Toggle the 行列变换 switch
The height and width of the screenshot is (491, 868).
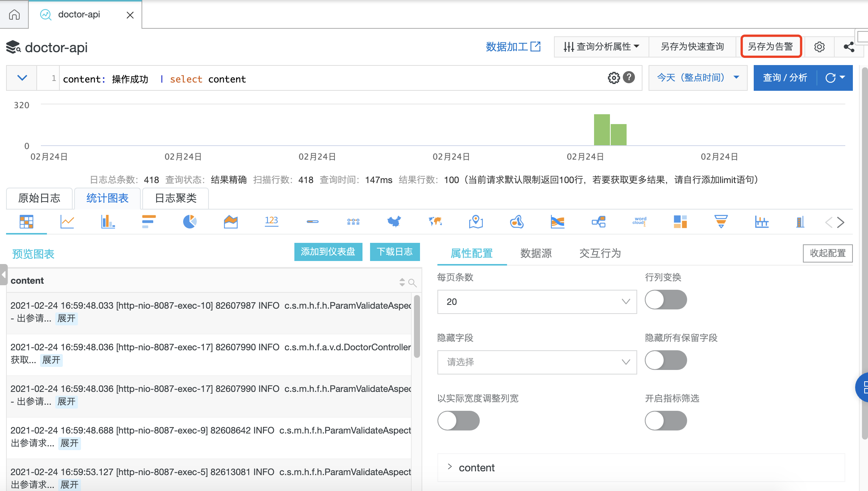[666, 300]
